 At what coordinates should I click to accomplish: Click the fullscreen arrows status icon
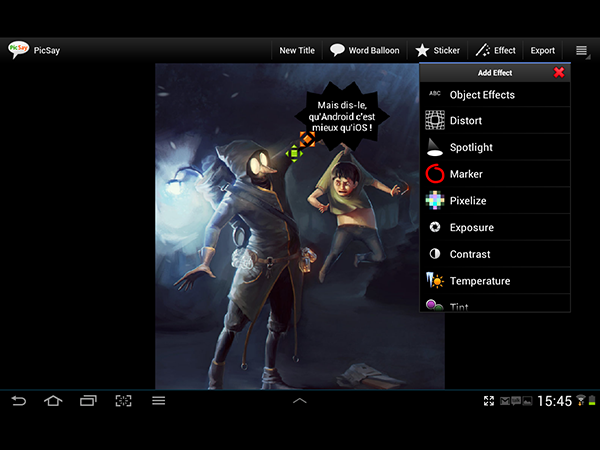[489, 401]
